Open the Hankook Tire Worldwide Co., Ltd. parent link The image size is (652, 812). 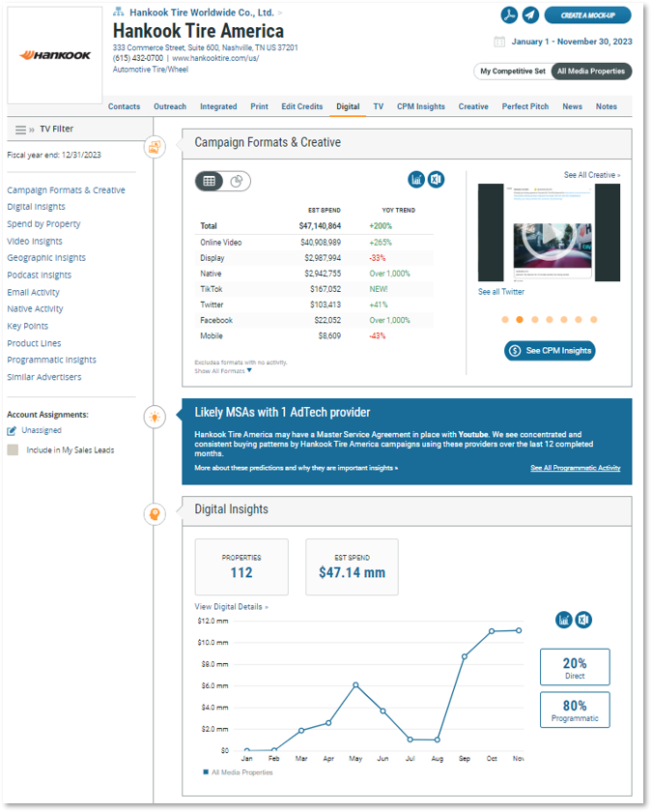click(201, 12)
